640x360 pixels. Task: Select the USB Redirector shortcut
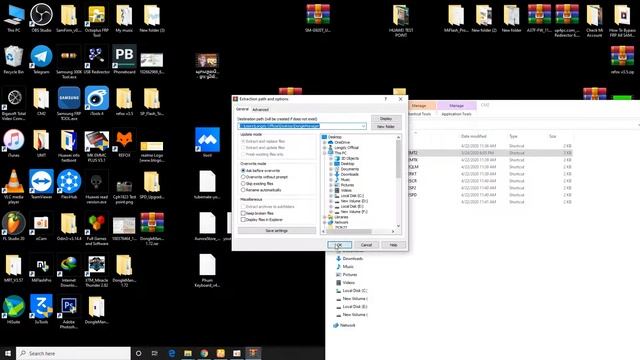(97, 58)
